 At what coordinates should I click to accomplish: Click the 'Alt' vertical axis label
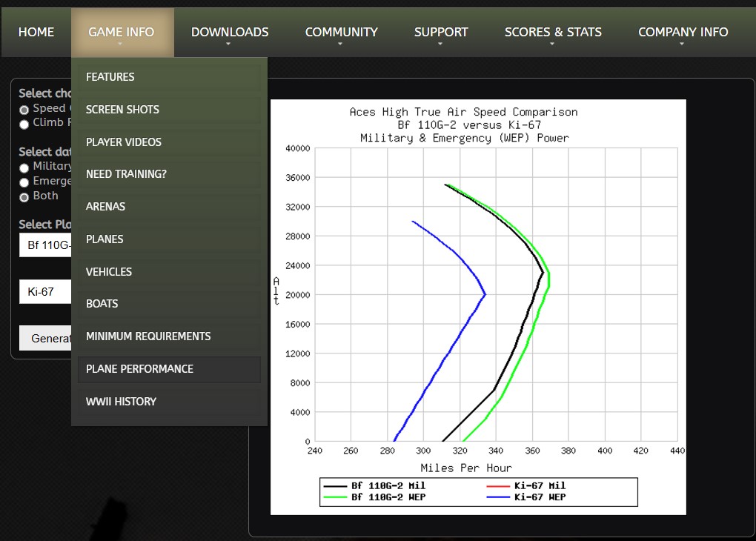[x=276, y=291]
